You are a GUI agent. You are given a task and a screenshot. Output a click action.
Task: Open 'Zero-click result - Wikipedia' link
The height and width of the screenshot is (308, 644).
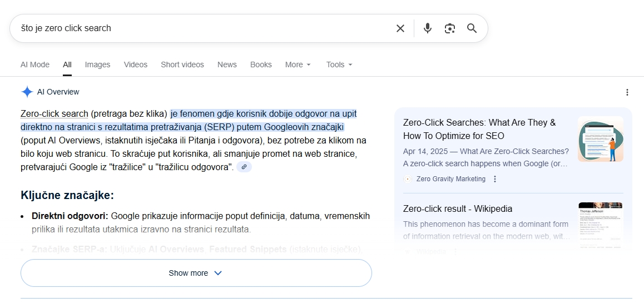458,208
